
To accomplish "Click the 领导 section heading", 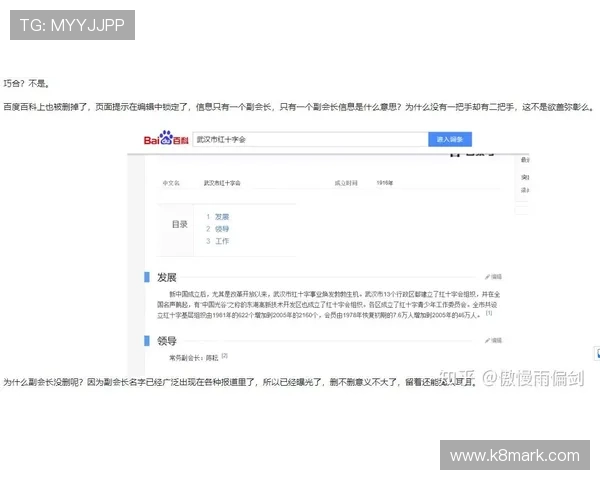I will (166, 341).
